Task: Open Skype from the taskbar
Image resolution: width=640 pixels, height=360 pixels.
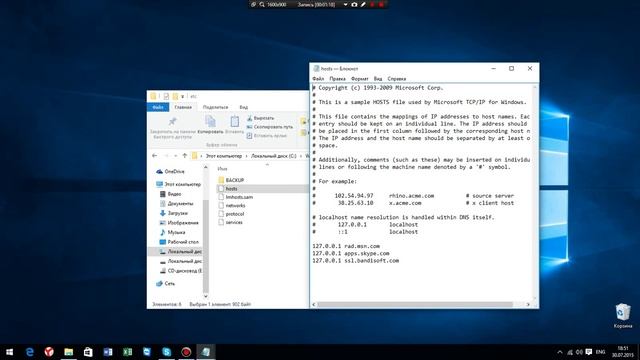Action: pyautogui.click(x=167, y=352)
